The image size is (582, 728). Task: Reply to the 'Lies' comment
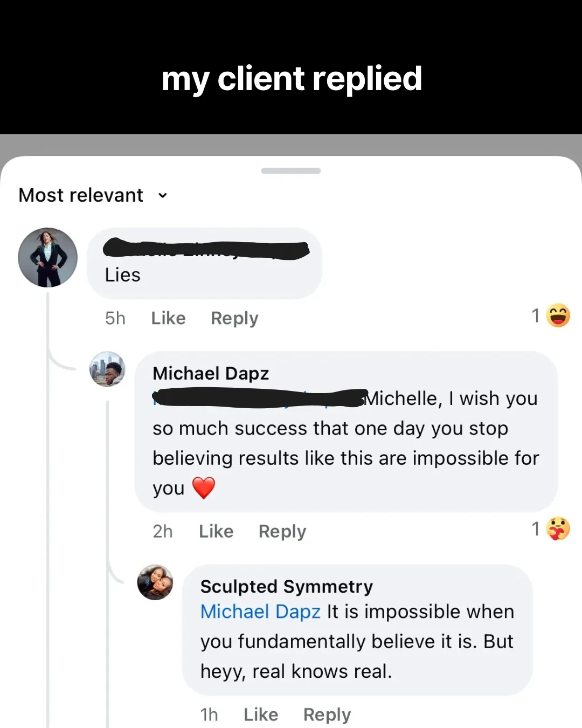click(234, 318)
